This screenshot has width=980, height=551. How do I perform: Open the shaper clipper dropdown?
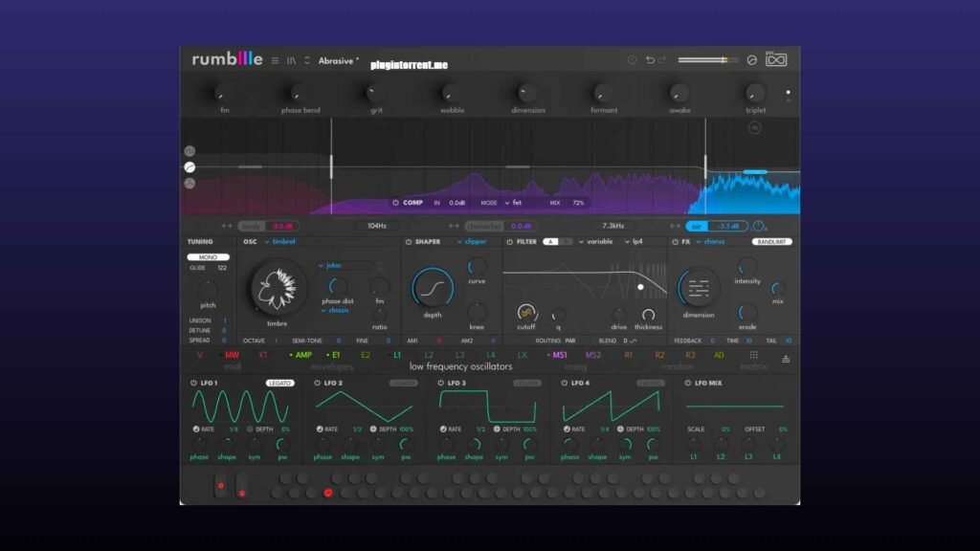[x=472, y=242]
